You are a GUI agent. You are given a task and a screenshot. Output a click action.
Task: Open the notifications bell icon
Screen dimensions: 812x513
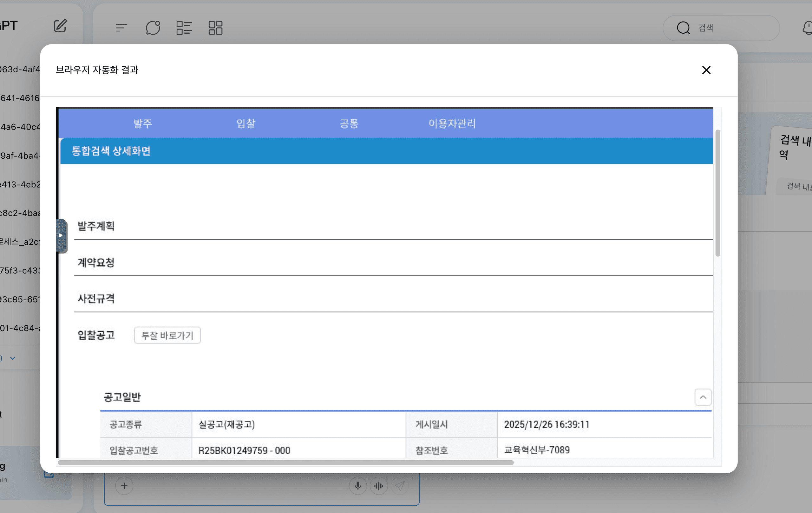[808, 28]
